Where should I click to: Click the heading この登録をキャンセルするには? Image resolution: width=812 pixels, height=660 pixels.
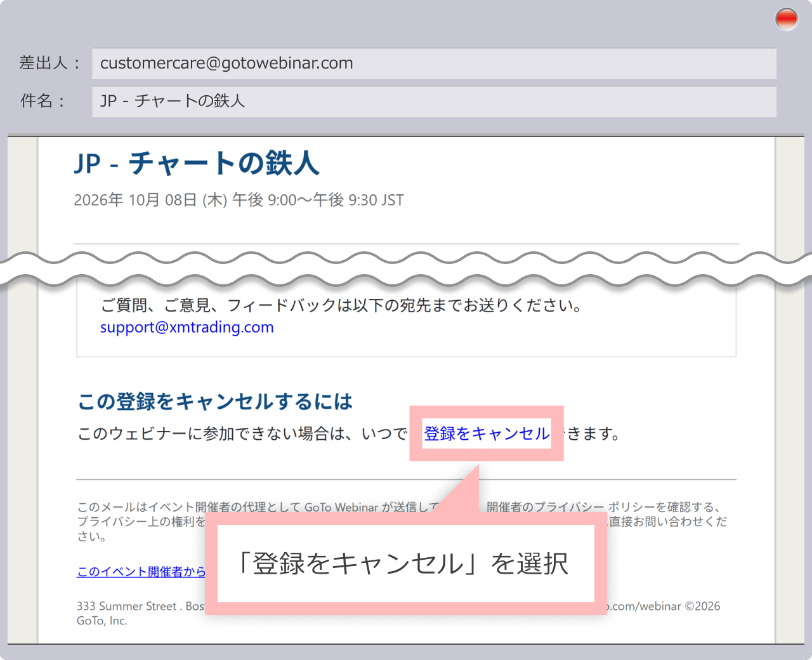coord(215,401)
